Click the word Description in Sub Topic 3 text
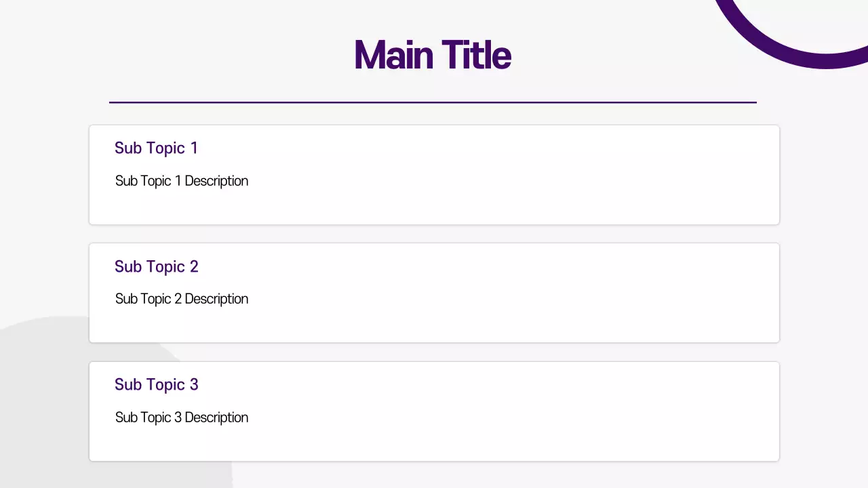 (x=216, y=418)
